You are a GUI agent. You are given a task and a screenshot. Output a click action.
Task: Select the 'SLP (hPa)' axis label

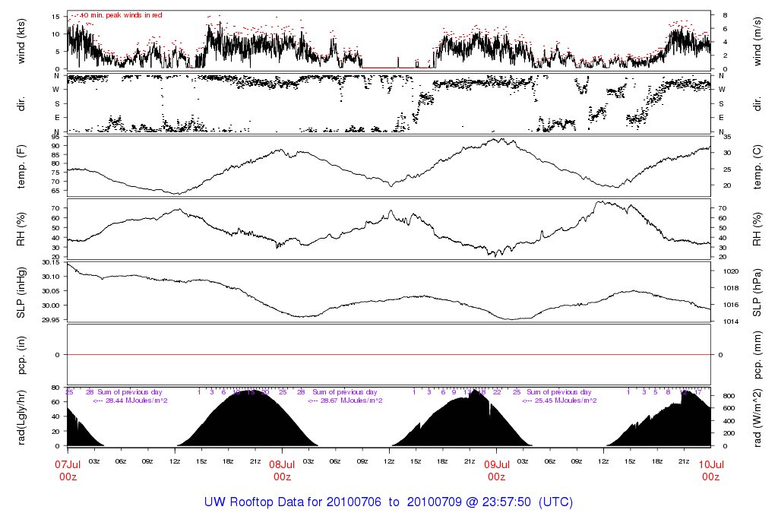point(757,293)
